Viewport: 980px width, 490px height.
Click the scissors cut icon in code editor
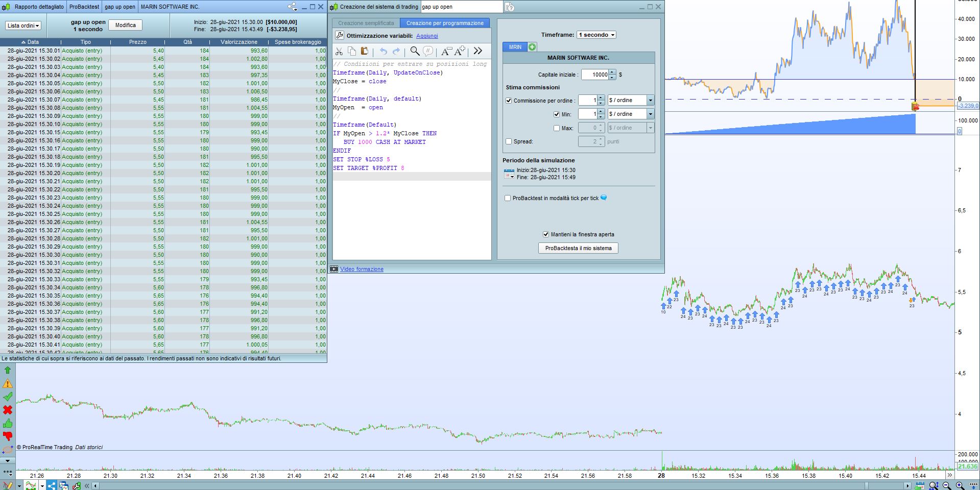(339, 51)
